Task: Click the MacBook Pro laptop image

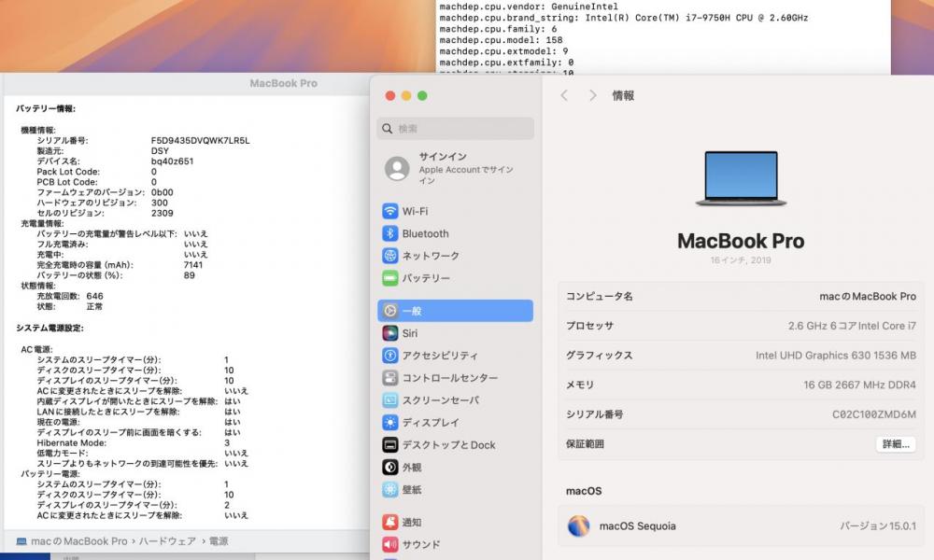Action: (741, 178)
